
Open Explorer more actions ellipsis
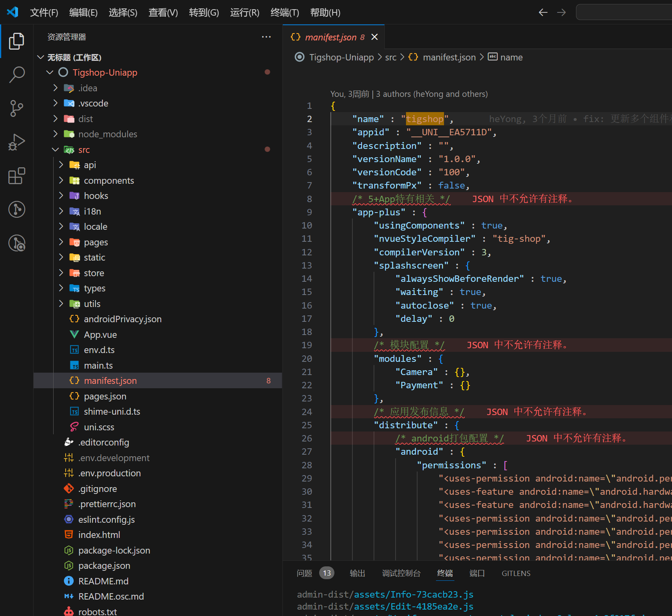266,37
